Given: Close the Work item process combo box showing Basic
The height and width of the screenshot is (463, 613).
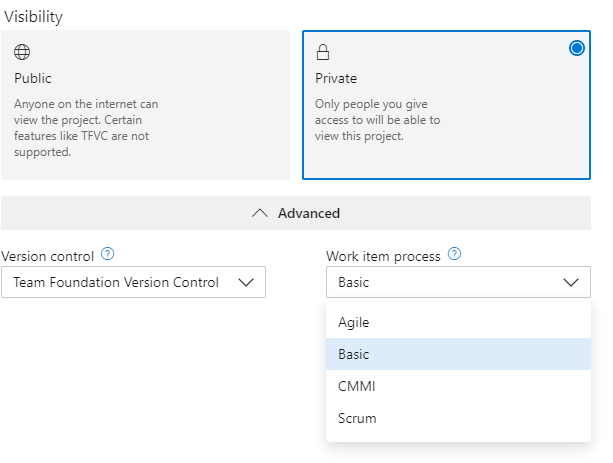Looking at the screenshot, I should (x=457, y=282).
